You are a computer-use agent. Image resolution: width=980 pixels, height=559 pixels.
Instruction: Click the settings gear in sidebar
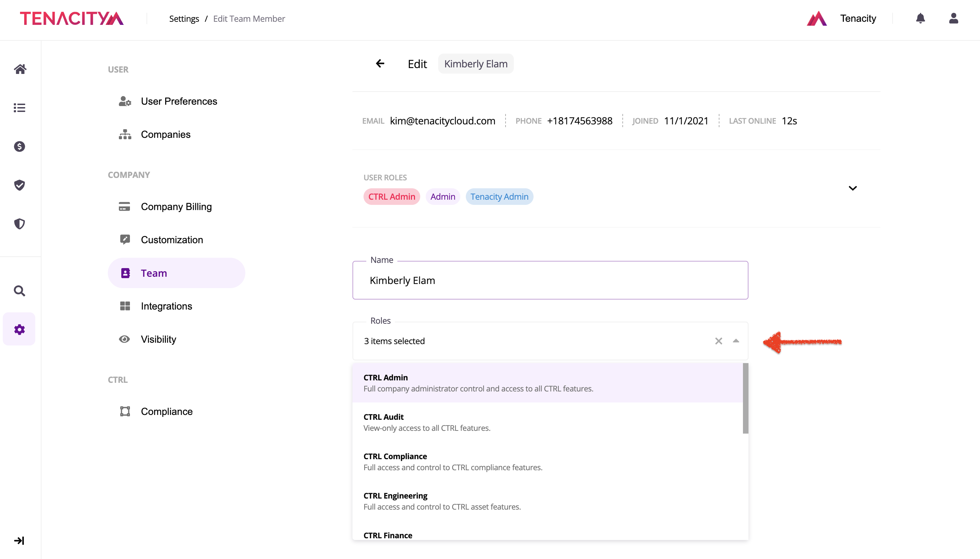(x=20, y=329)
